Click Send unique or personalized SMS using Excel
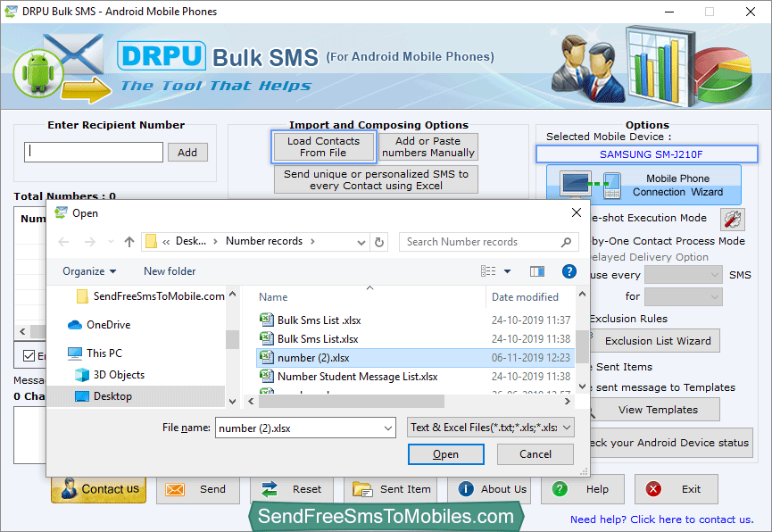The height and width of the screenshot is (532, 772). click(x=376, y=179)
